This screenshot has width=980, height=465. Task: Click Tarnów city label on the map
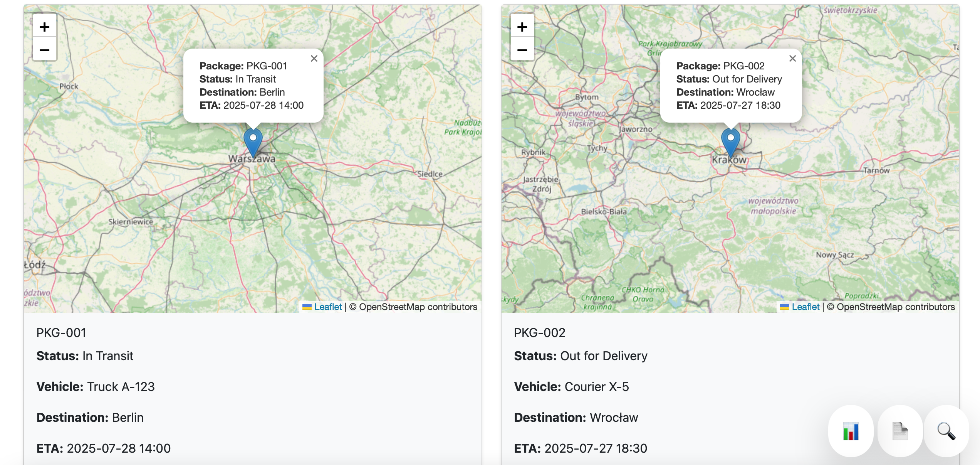coord(876,170)
